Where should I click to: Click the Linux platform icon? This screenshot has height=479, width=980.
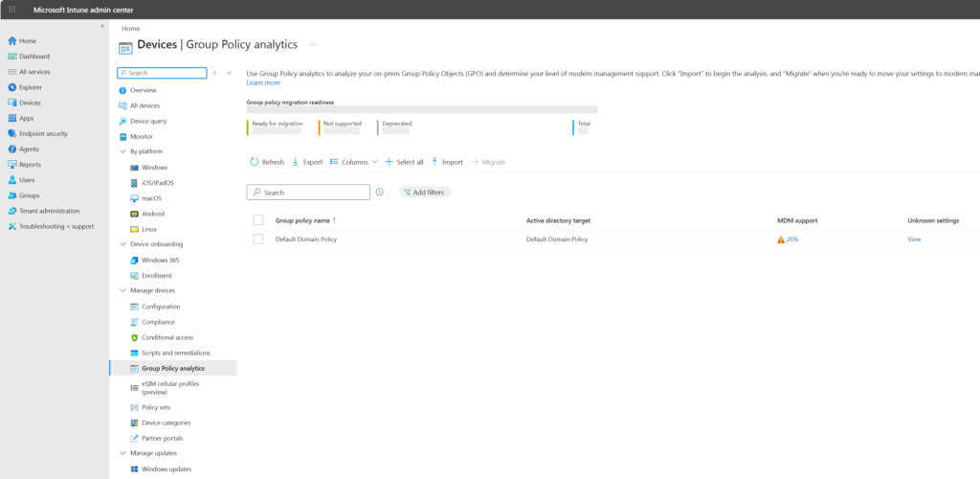click(x=134, y=230)
